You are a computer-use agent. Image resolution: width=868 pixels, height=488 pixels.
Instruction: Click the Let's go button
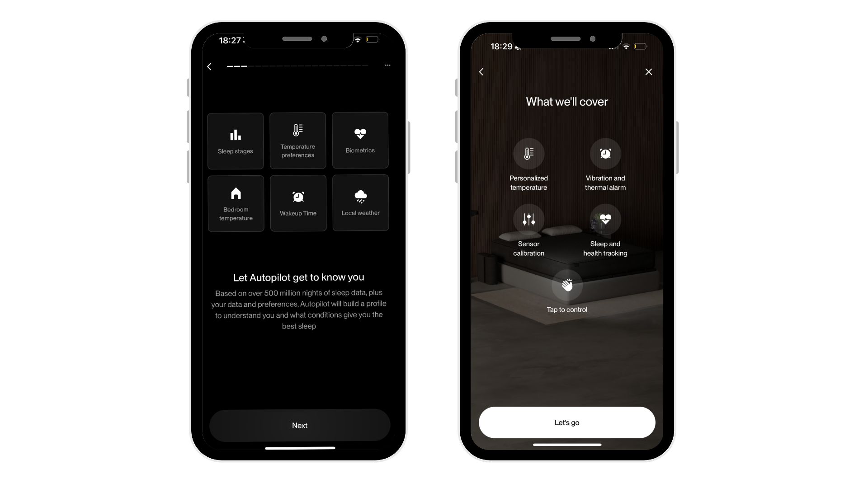click(567, 422)
